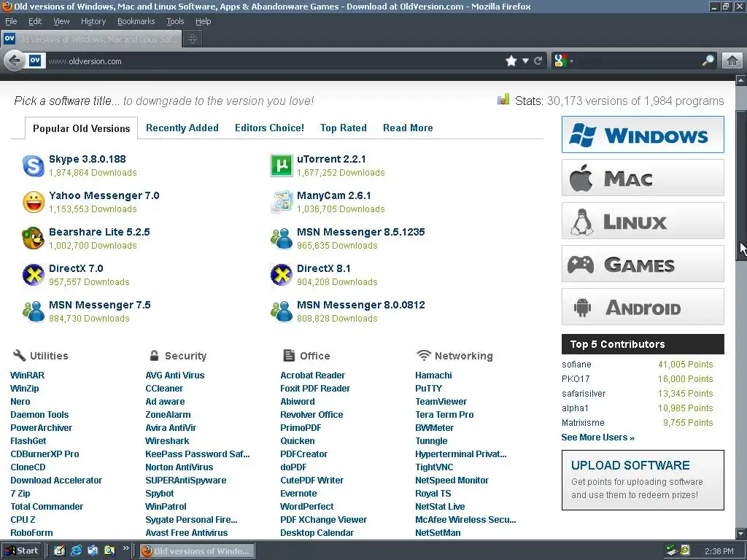Viewport: 747px width, 560px height.
Task: Open the Tools menu
Action: coord(175,21)
